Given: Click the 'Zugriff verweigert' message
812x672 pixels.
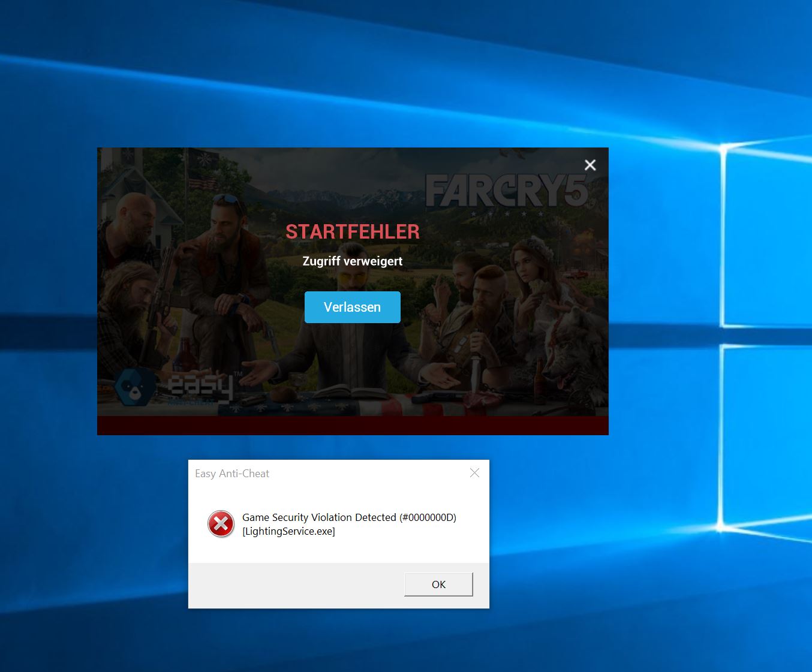Looking at the screenshot, I should [x=353, y=261].
